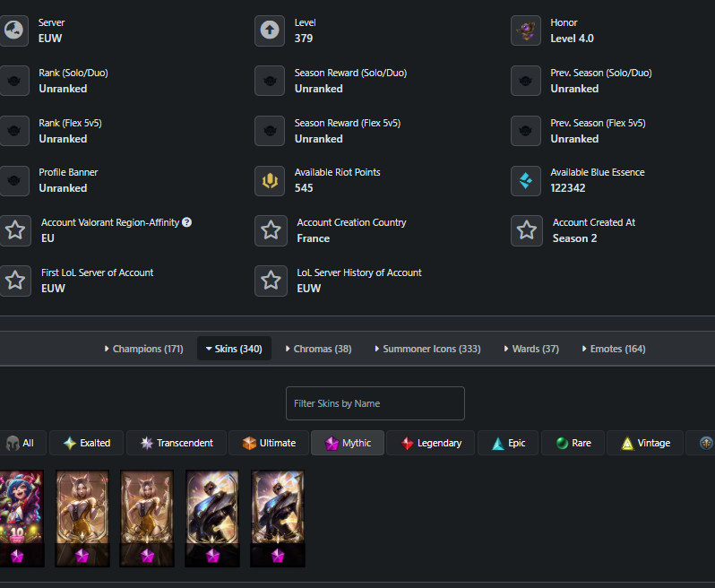Click the Server value EUW
Image resolution: width=715 pixels, height=588 pixels.
tap(50, 39)
